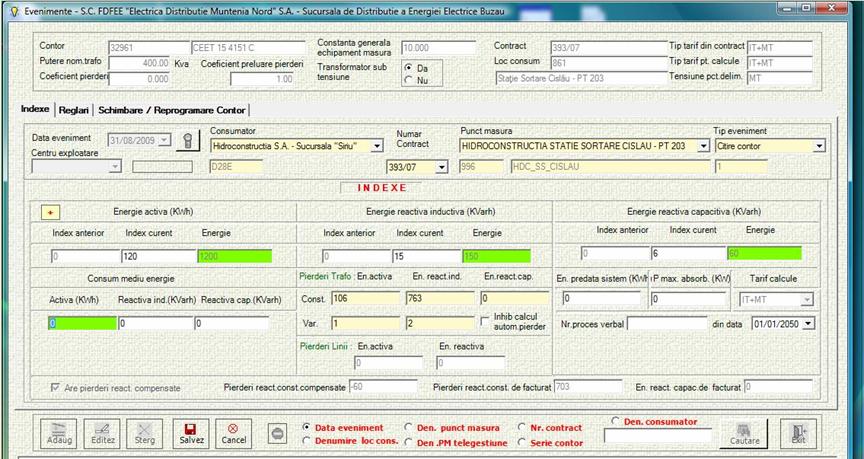Viewport: 864px width, 459px height.
Task: Choose the Serie contor radio option
Action: (522, 442)
